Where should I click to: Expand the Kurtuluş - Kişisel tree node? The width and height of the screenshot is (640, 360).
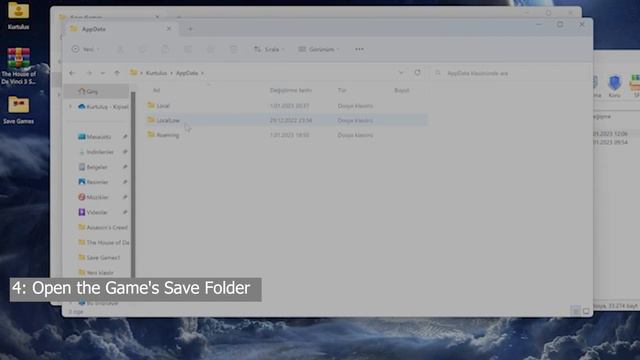point(70,107)
